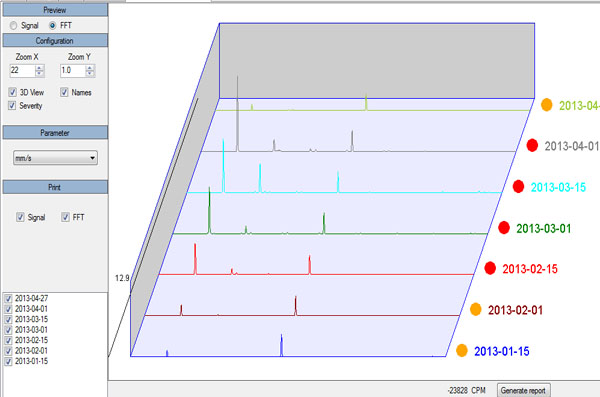Click the Generate report button
This screenshot has width=600, height=397.
523,390
